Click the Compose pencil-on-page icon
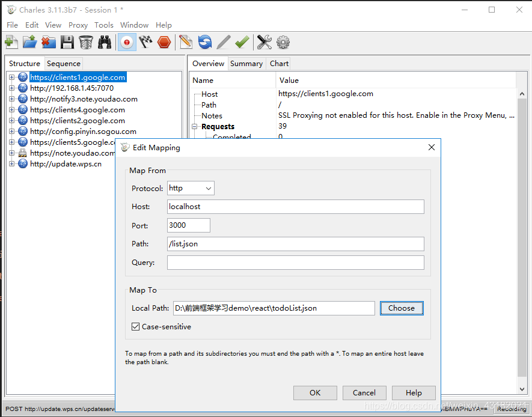Image resolution: width=532 pixels, height=417 pixels. (x=186, y=43)
